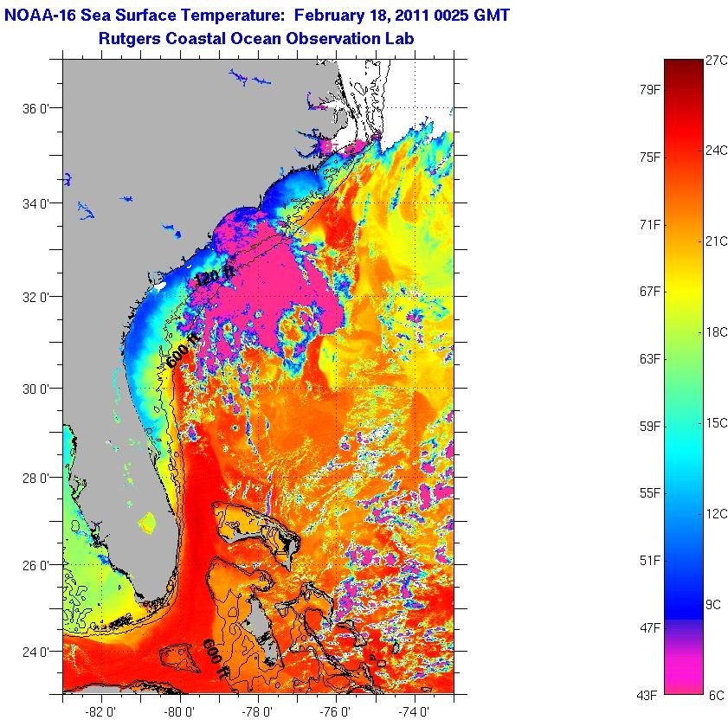The width and height of the screenshot is (728, 720).
Task: Click the 28 0' latitude label
Action: (x=35, y=479)
